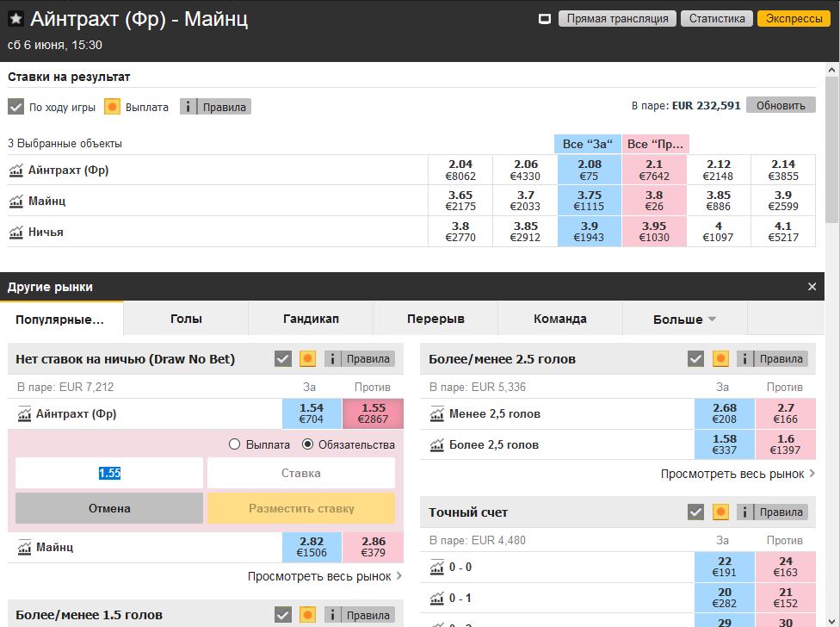Click the orange Экспрессы button
The width and height of the screenshot is (840, 627).
click(x=794, y=19)
